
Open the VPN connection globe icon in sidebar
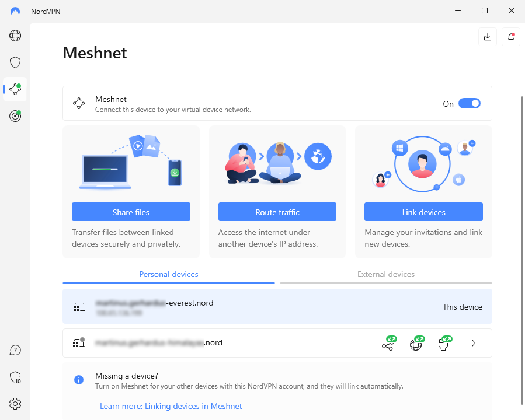click(x=15, y=36)
